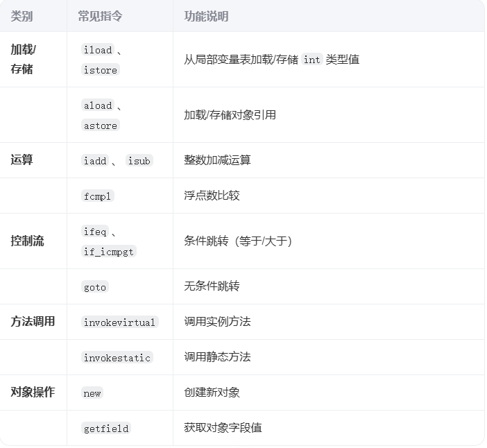Viewport: 487px width, 448px height.
Task: Click the iadd instruction code
Action: point(95,160)
